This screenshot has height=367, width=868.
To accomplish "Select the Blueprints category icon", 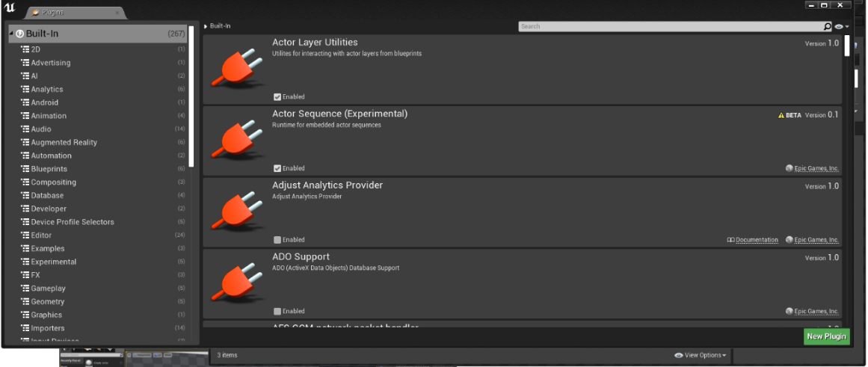I will [25, 169].
